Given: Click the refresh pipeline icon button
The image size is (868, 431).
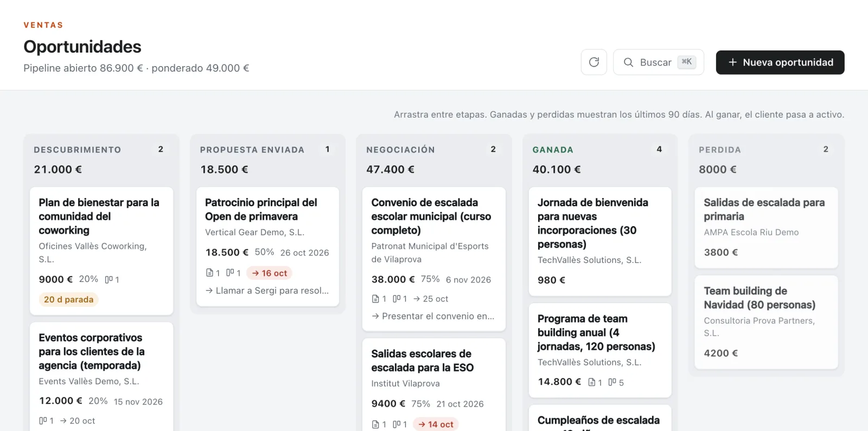Looking at the screenshot, I should (x=594, y=62).
